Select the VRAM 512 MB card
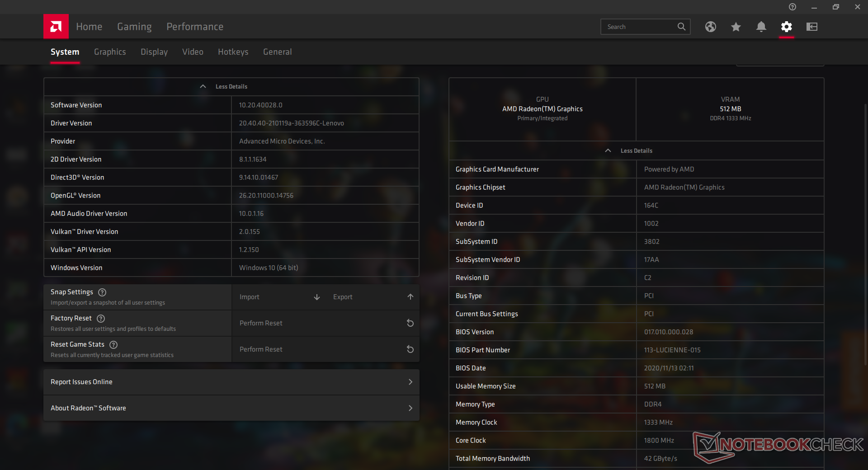The image size is (868, 470). tap(730, 109)
